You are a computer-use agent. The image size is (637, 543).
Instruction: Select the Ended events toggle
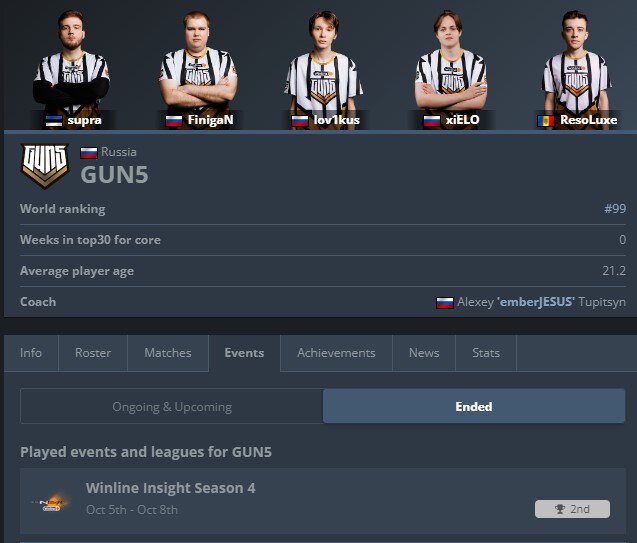474,406
